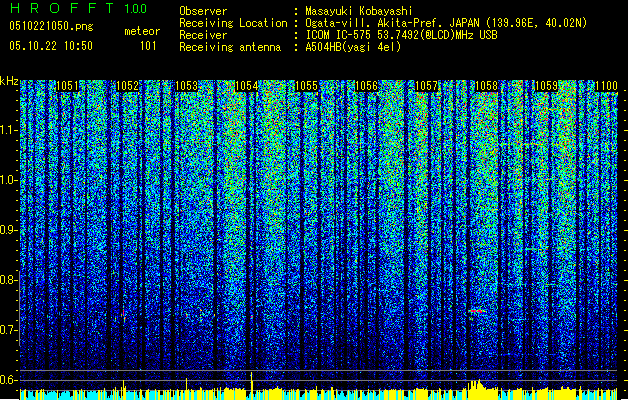The image size is (629, 400).
Task: Click the Receiving Location label
Action: tap(233, 23)
